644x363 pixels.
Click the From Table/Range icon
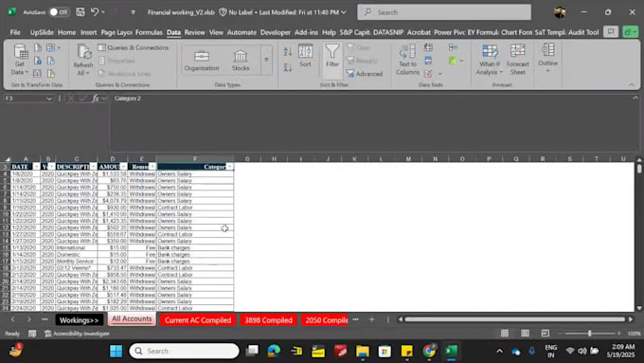tap(51, 47)
